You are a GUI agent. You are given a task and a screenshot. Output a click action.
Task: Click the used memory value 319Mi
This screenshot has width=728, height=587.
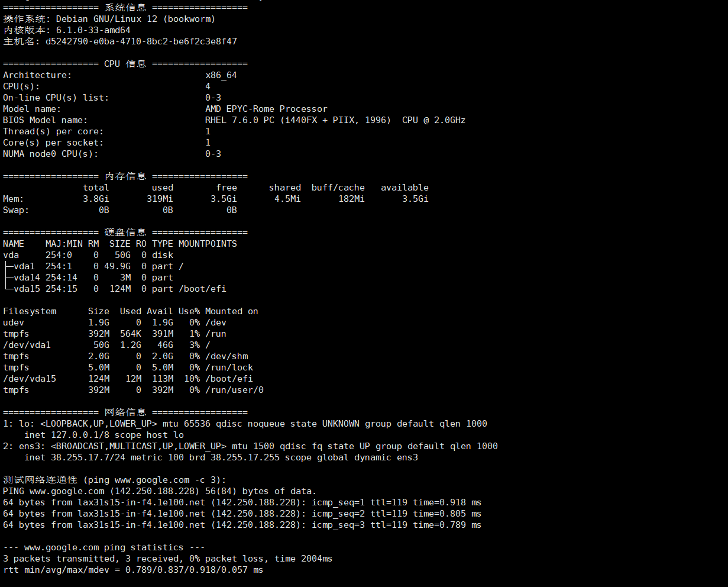click(160, 199)
